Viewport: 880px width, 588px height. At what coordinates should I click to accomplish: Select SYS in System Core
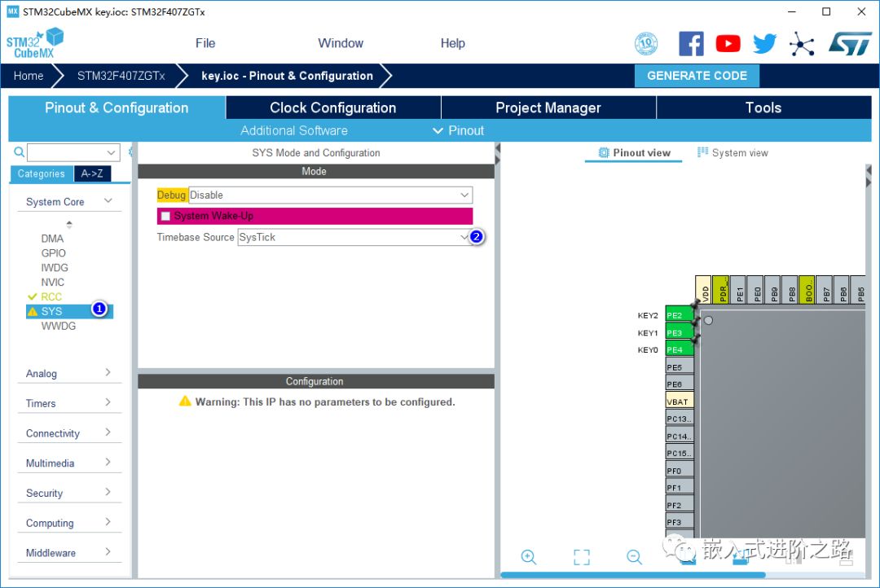(69, 311)
